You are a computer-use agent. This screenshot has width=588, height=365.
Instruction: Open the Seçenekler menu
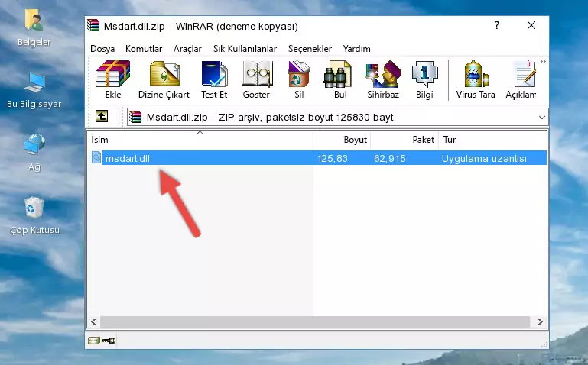[x=310, y=49]
